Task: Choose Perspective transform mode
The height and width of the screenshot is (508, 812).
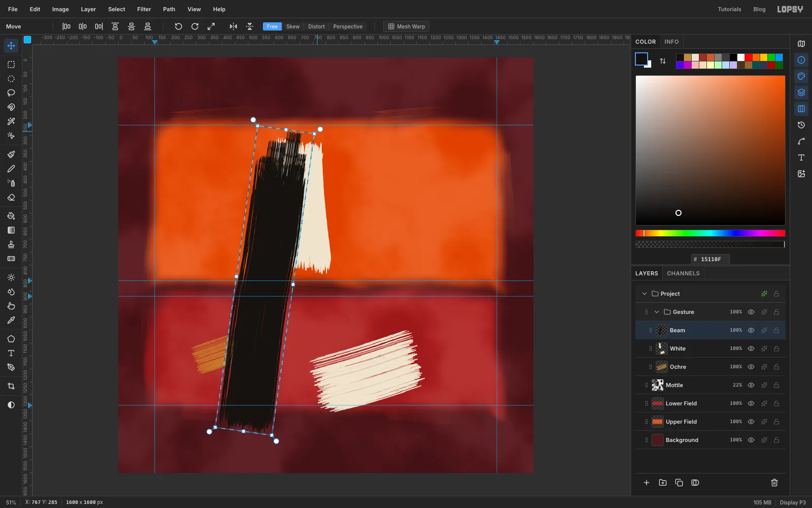Action: pos(348,26)
